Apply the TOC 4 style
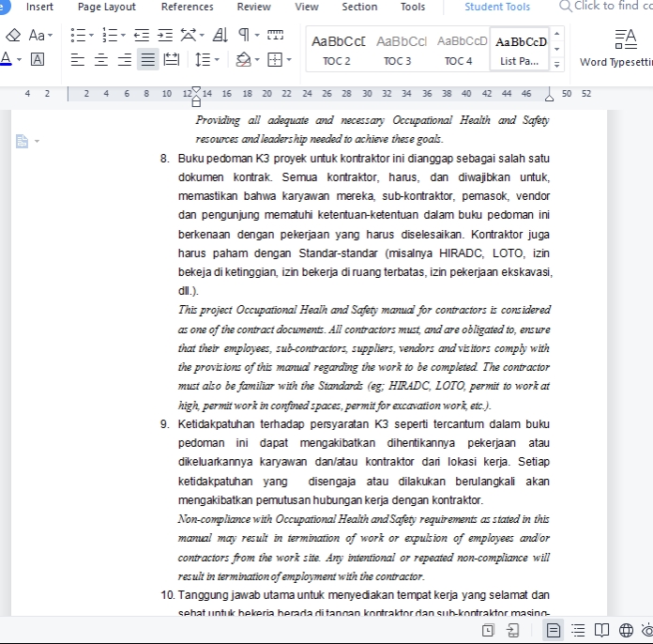The image size is (653, 644). coord(459,50)
